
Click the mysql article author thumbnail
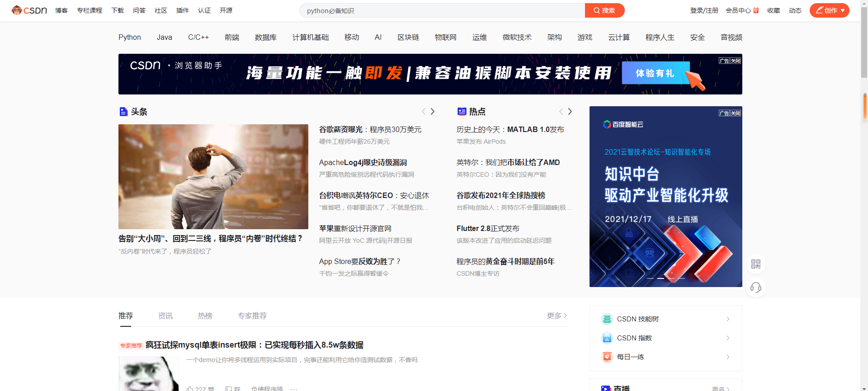[x=149, y=374]
